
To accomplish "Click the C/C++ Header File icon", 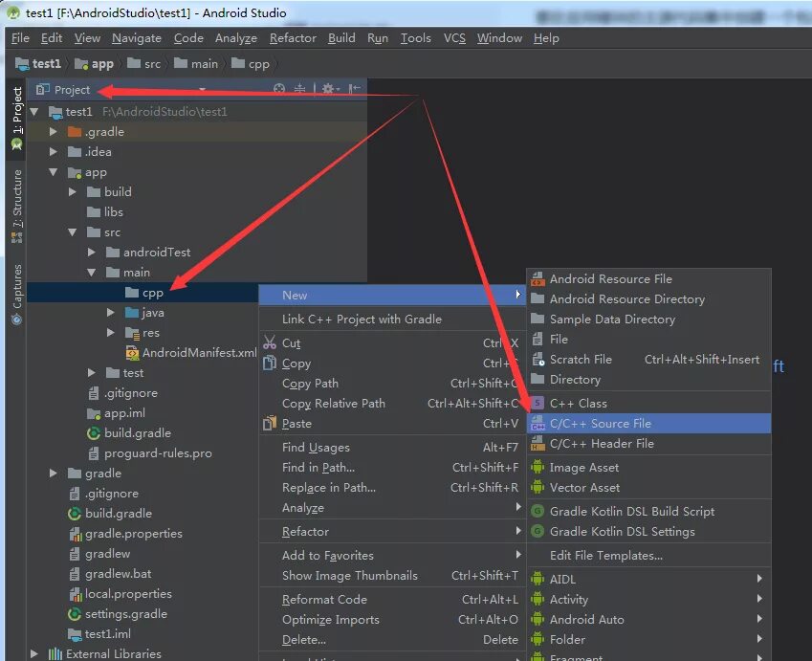I will 538,444.
